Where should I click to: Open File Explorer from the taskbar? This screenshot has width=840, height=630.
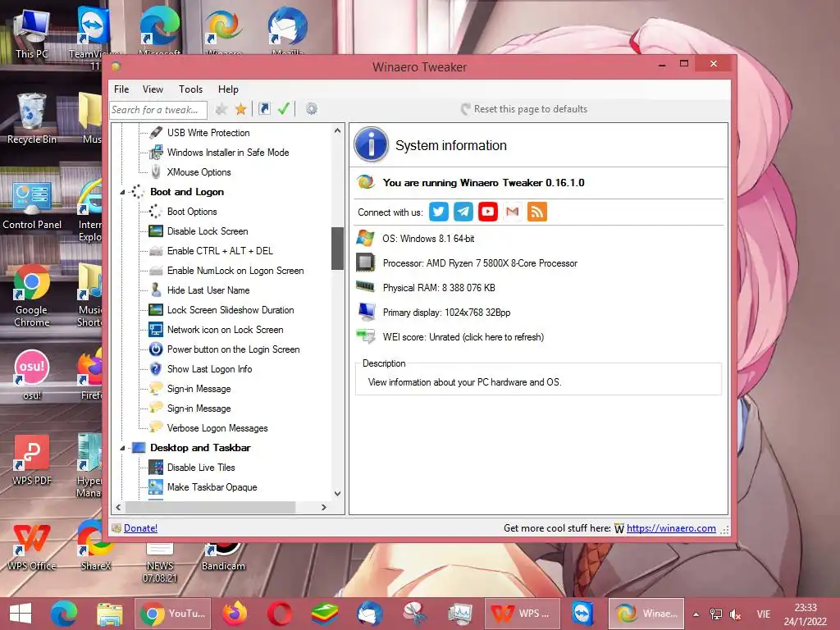(110, 614)
